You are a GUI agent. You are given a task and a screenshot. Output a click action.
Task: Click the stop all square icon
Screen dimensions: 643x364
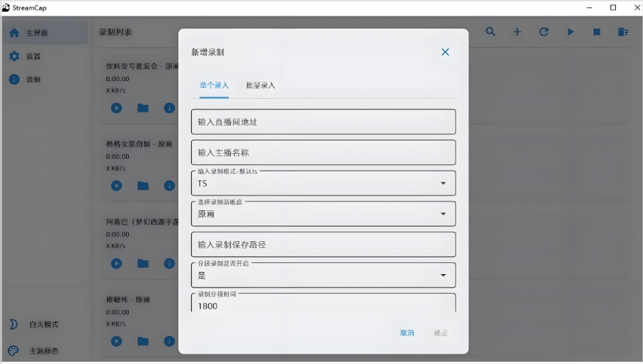coord(597,31)
